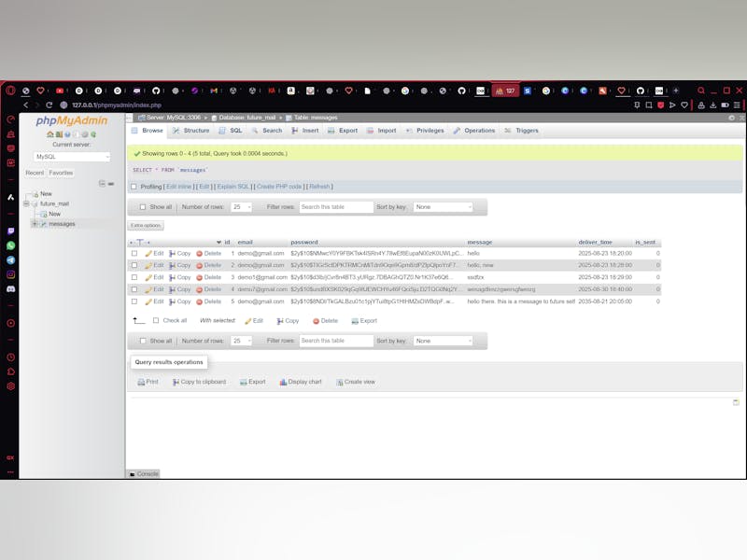Open Instagram from the browser sidebar
The image size is (747, 560).
(x=10, y=274)
